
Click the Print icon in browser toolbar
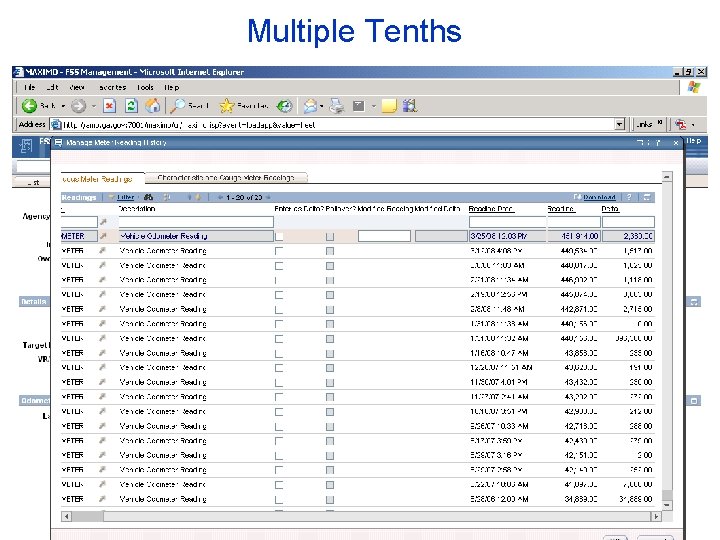pyautogui.click(x=337, y=106)
